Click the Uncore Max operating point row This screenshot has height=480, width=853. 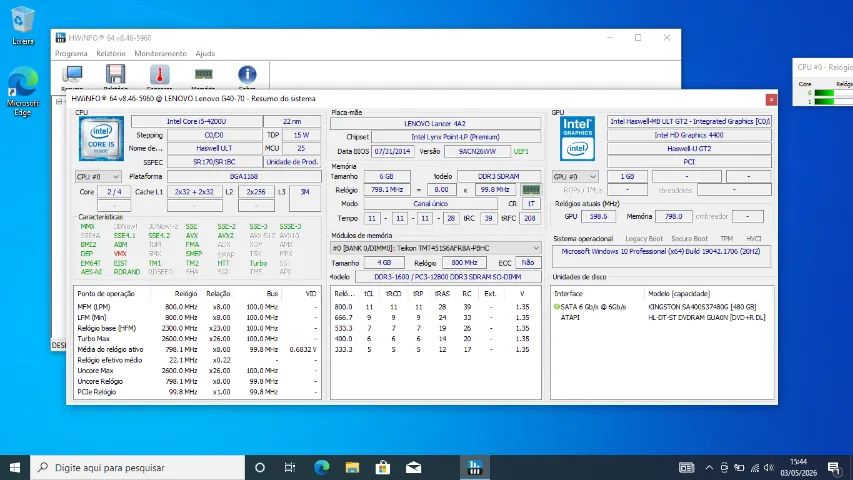pos(196,371)
